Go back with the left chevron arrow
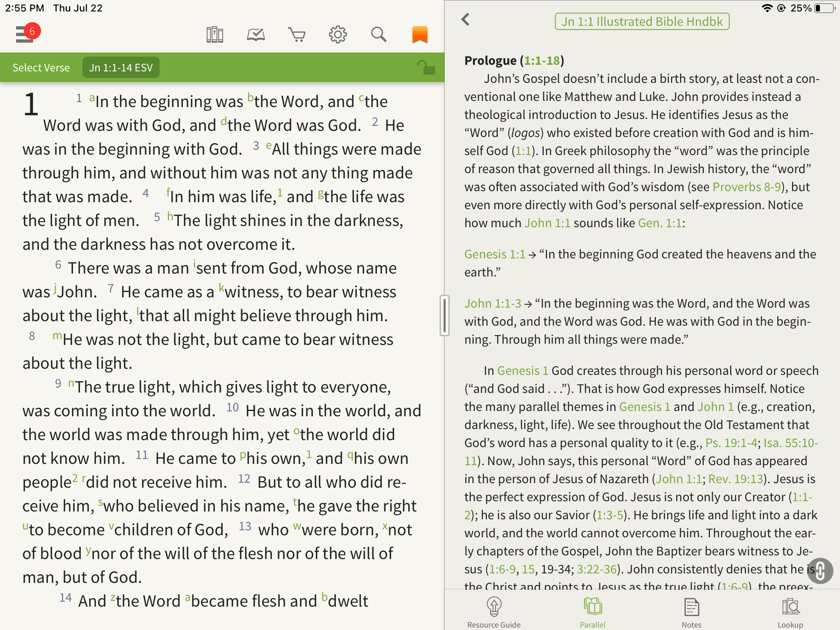This screenshot has height=630, width=840. pos(466,19)
